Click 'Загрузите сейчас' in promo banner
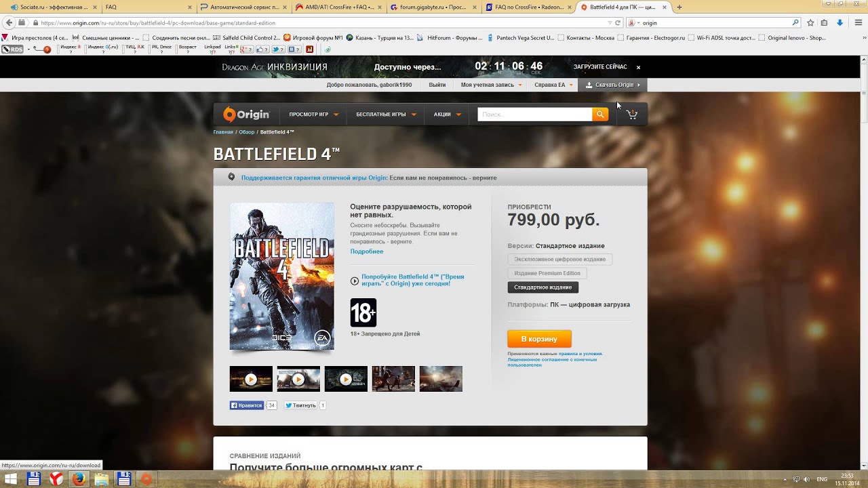This screenshot has height=488, width=868. pyautogui.click(x=600, y=67)
